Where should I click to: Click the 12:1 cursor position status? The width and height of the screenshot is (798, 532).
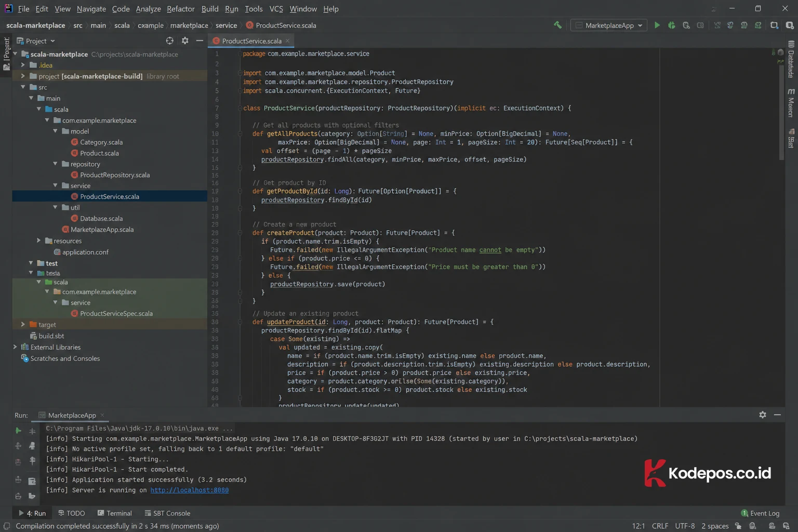pyautogui.click(x=639, y=526)
